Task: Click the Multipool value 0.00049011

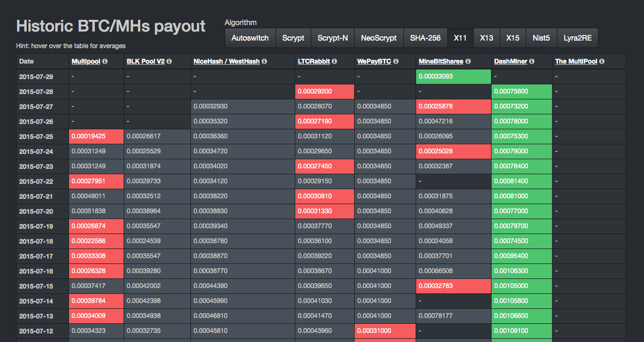Action: click(x=96, y=196)
